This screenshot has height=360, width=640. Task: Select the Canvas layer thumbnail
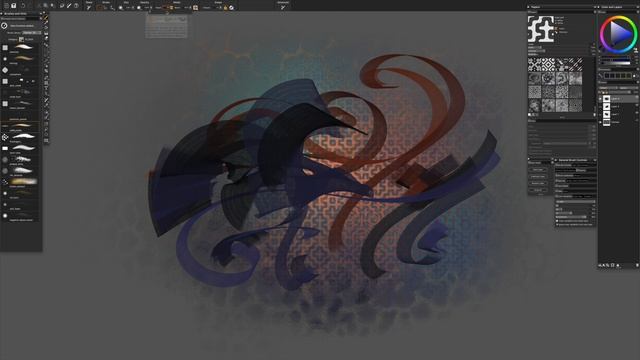pyautogui.click(x=607, y=122)
